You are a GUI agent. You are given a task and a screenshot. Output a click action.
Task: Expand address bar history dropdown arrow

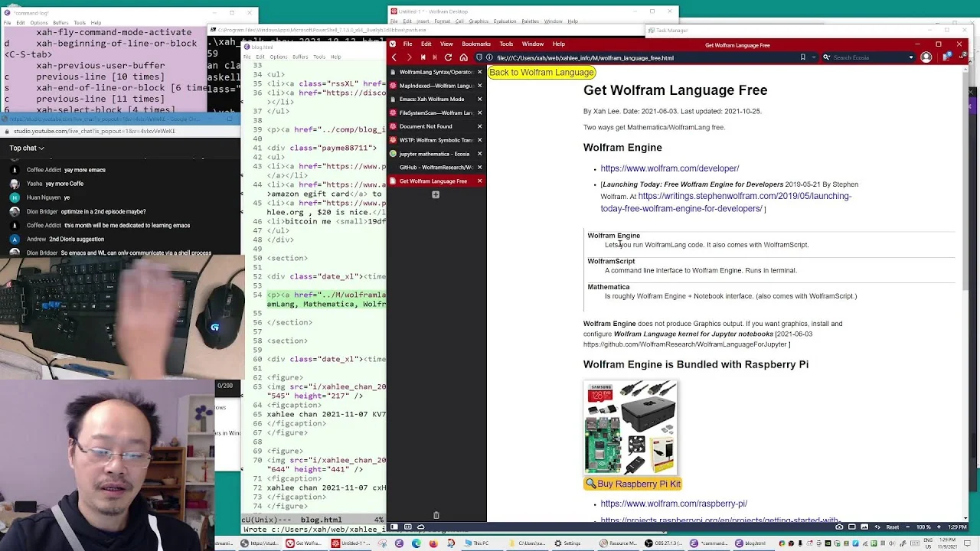click(812, 57)
